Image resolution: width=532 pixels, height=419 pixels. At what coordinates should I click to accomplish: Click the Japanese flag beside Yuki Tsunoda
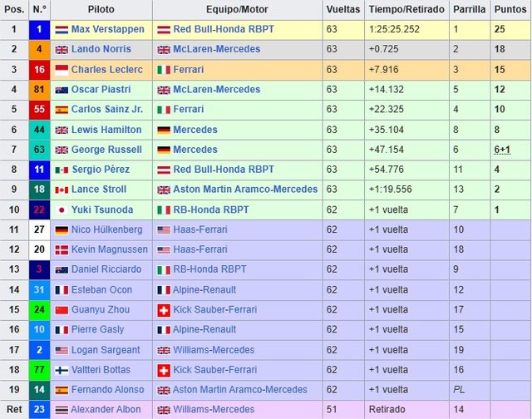(62, 210)
